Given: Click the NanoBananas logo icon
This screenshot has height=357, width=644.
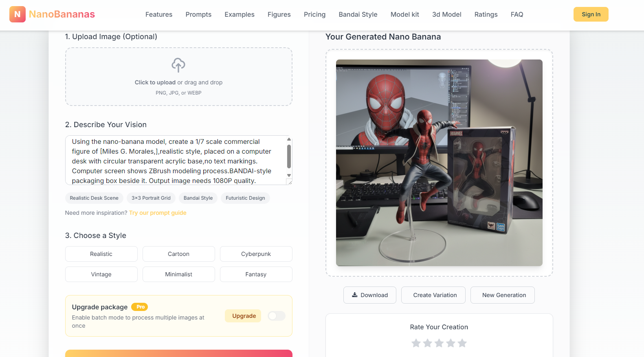Looking at the screenshot, I should coord(18,14).
